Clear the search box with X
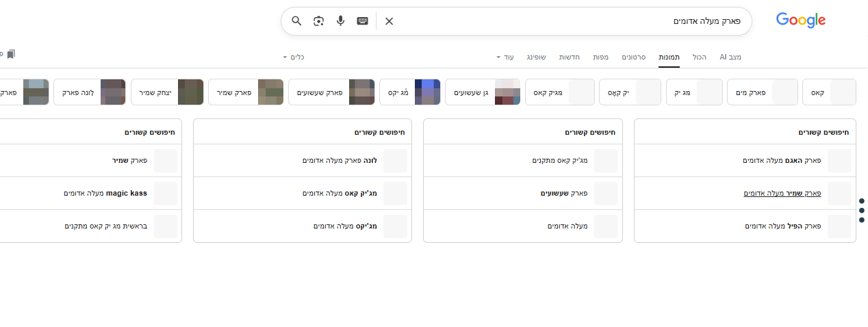Screen dimensions: 868x327 tap(389, 21)
